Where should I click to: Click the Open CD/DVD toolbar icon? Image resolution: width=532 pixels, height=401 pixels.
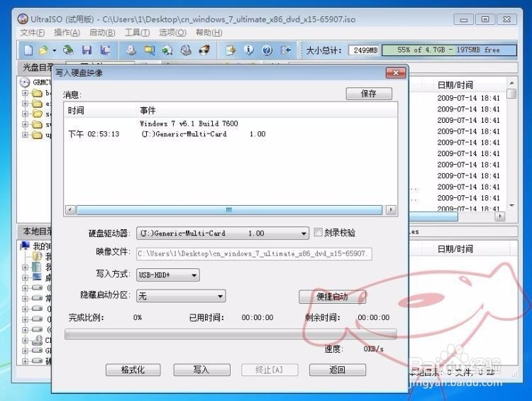[68, 50]
